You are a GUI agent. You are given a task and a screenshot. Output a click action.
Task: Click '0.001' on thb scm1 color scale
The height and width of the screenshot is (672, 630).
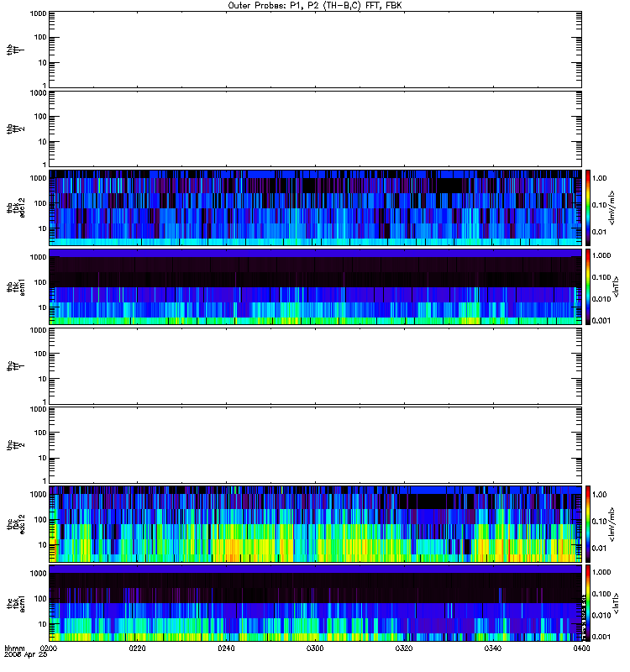tap(601, 321)
